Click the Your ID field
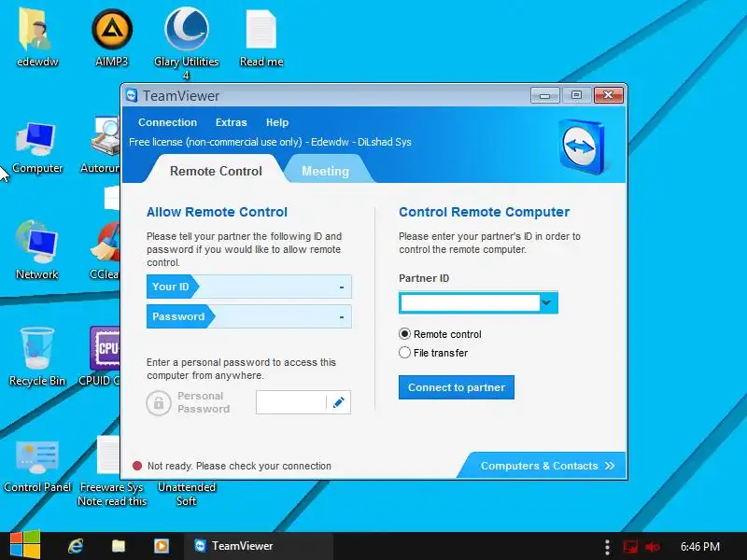The image size is (747, 560). tap(248, 287)
